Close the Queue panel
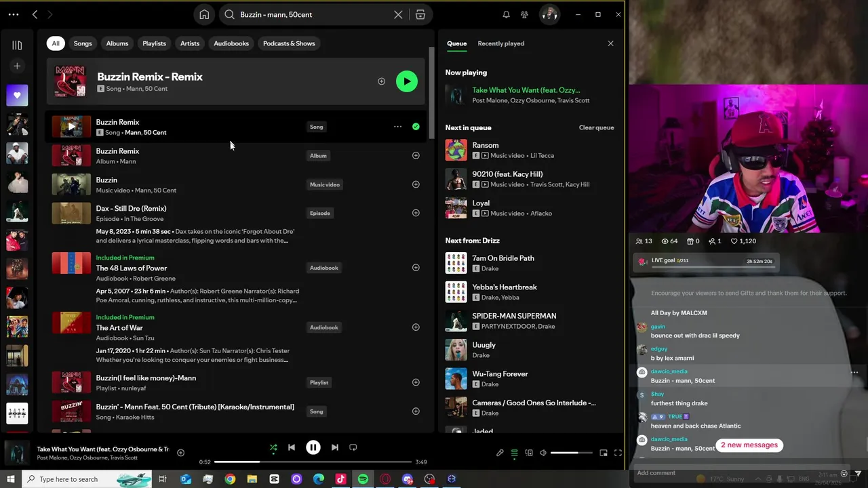Image resolution: width=868 pixels, height=488 pixels. pyautogui.click(x=610, y=43)
